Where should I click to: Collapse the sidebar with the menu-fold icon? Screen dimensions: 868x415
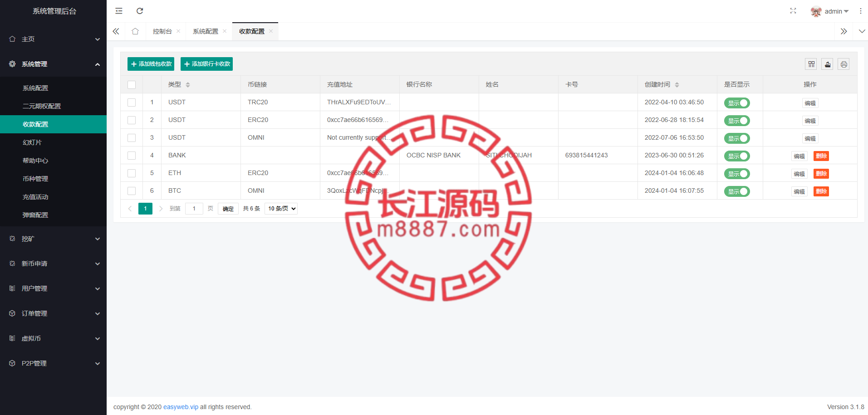119,11
